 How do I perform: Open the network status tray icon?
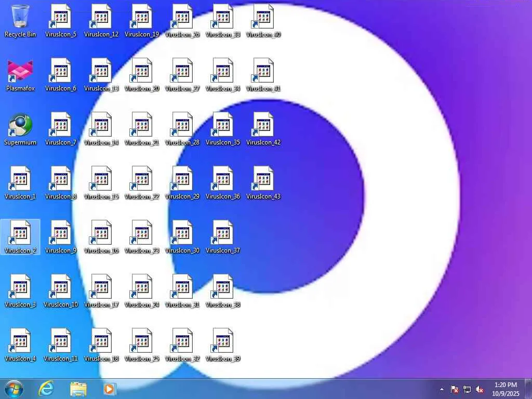pos(467,389)
